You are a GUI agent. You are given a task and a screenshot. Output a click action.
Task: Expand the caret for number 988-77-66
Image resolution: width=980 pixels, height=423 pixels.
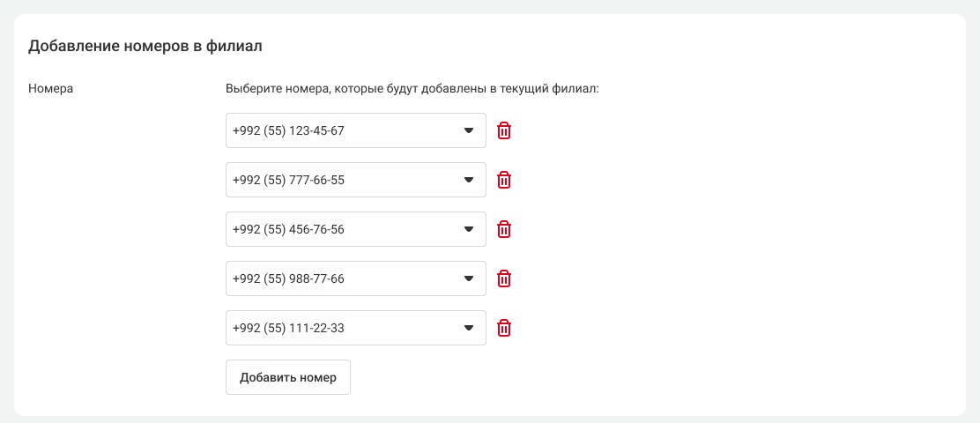pos(469,278)
